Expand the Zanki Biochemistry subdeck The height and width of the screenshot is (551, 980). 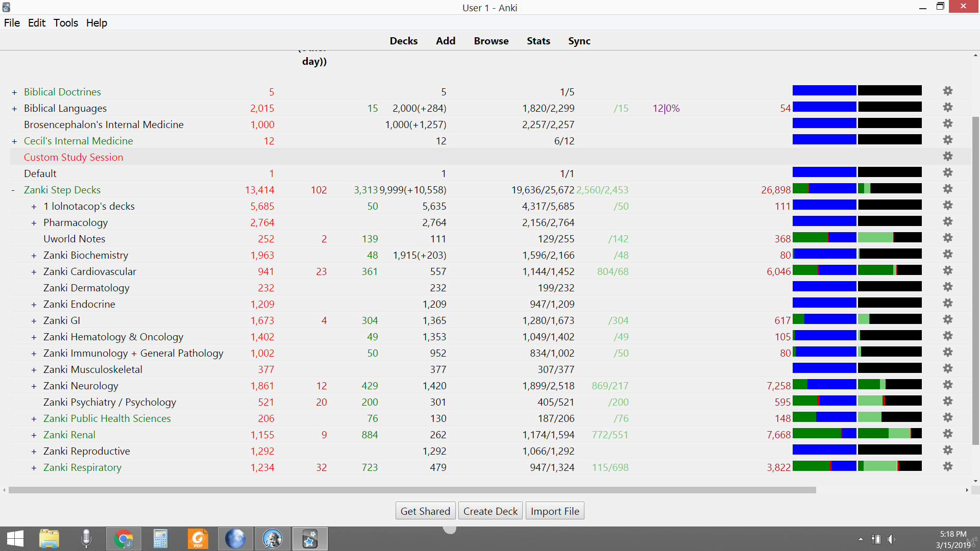34,256
